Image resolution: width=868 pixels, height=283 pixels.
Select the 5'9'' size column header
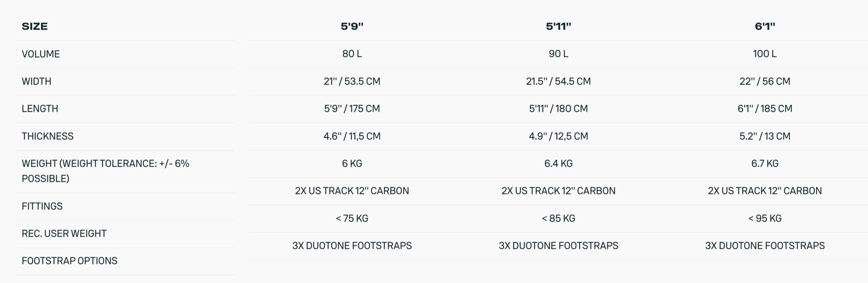click(x=352, y=26)
